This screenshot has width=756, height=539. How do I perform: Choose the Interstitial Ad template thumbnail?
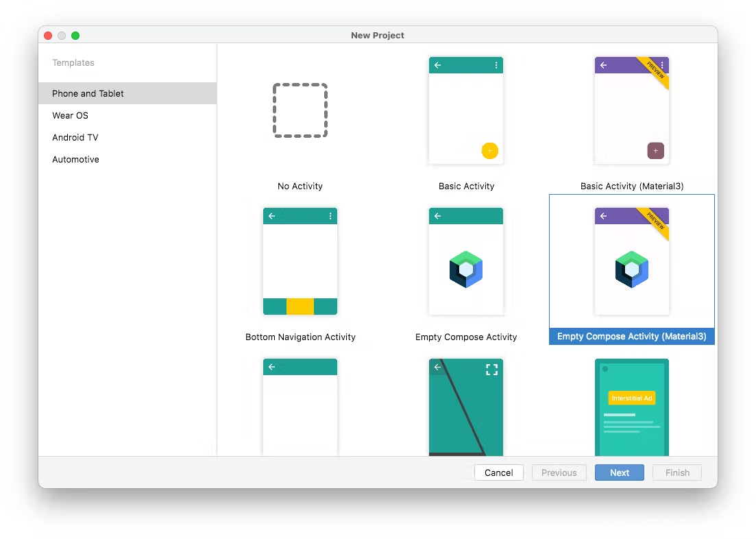point(632,407)
